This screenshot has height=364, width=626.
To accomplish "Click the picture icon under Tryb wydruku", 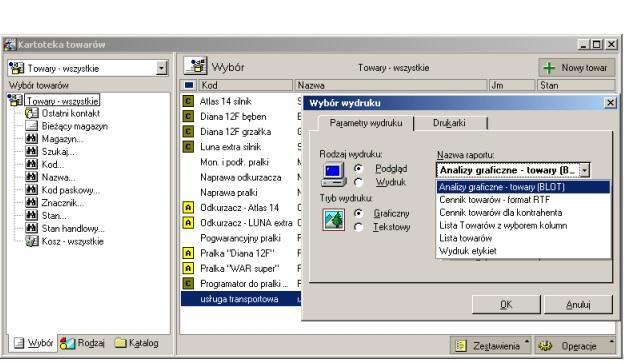I will tap(333, 220).
